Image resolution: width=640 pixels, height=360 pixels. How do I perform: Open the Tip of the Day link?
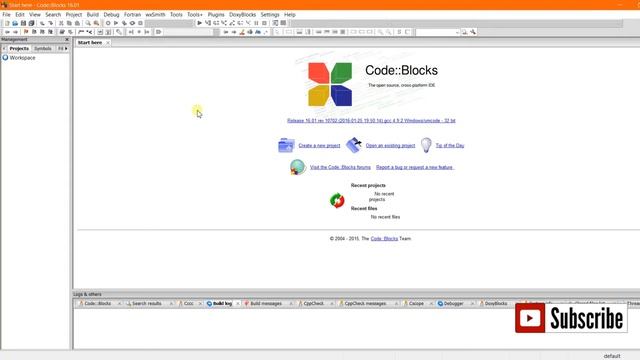pyautogui.click(x=450, y=145)
